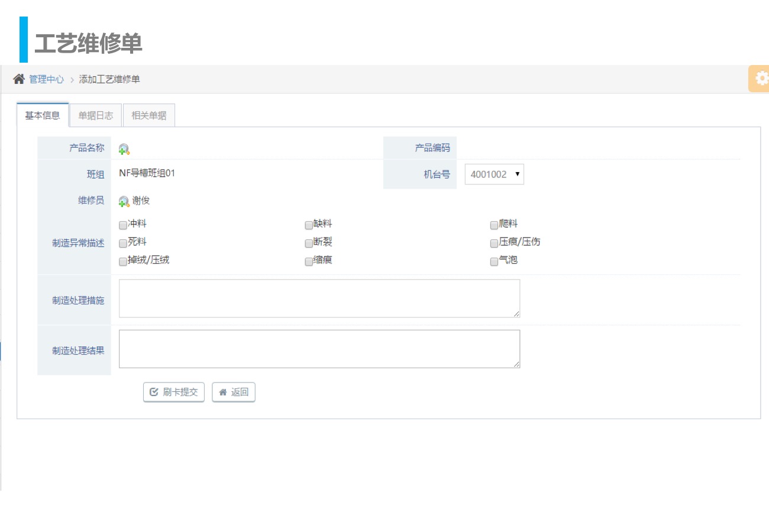
Task: Click the home icon in breadcrumb
Action: tap(19, 79)
